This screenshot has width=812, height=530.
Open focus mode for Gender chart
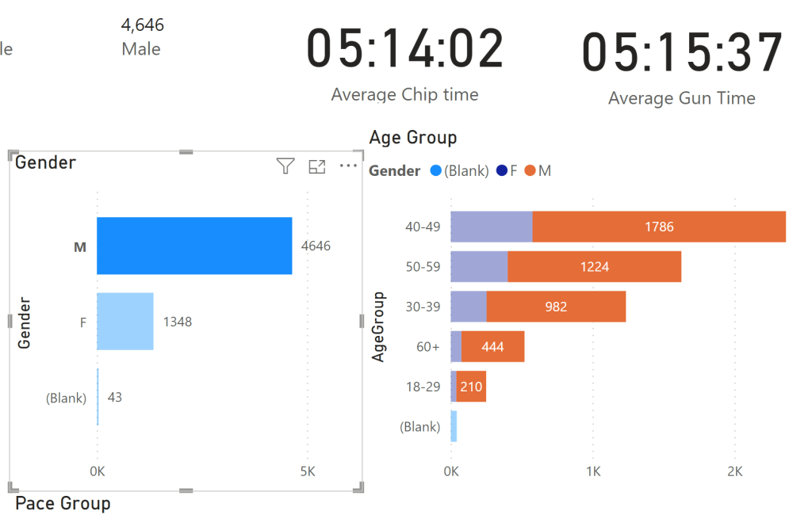[317, 166]
